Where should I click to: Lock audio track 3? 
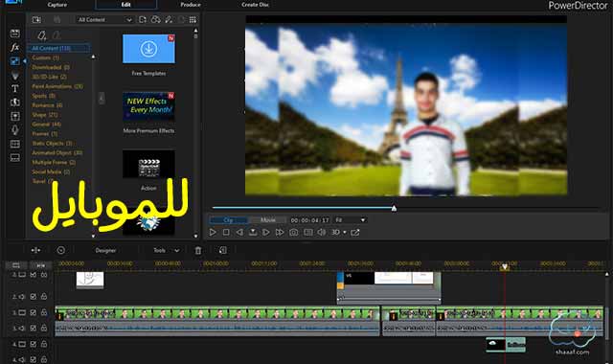point(44,328)
